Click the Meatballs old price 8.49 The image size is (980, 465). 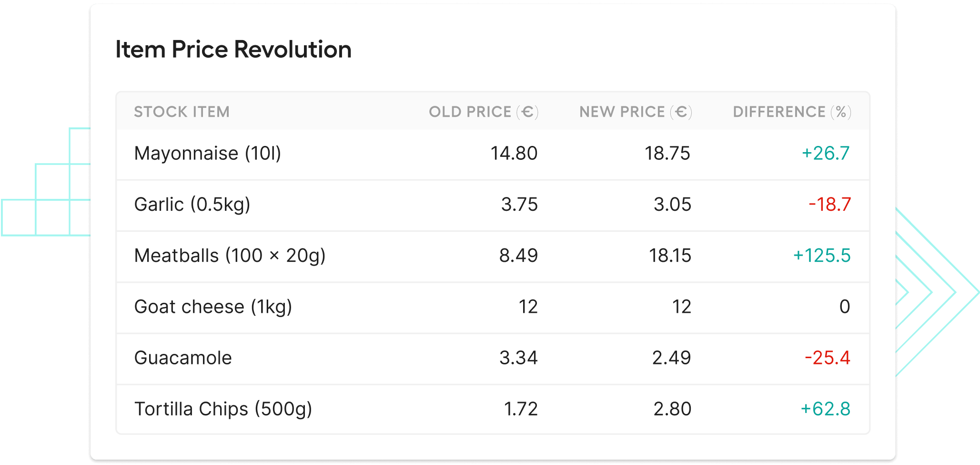pyautogui.click(x=518, y=256)
